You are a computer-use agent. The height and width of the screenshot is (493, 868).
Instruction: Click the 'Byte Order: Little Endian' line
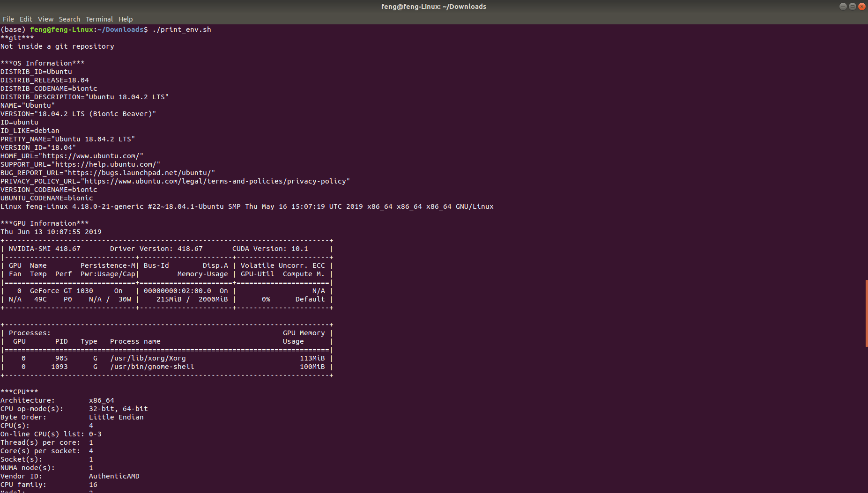[72, 417]
